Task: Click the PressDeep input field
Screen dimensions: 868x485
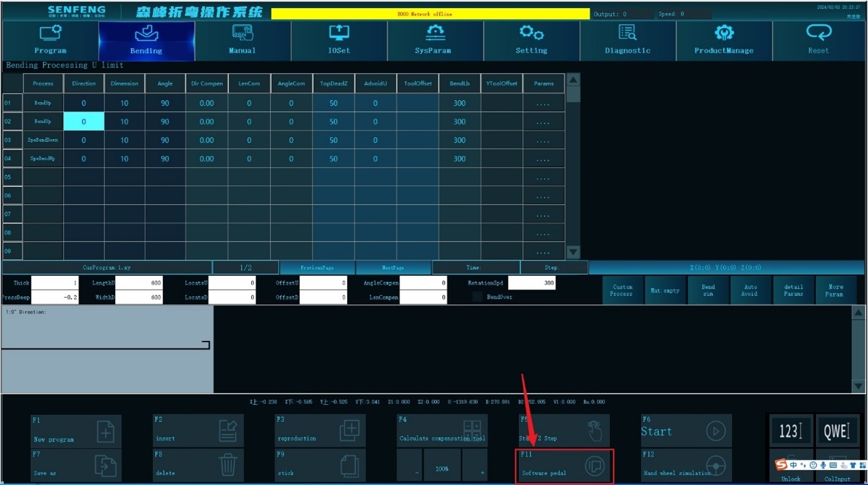Action: click(55, 297)
